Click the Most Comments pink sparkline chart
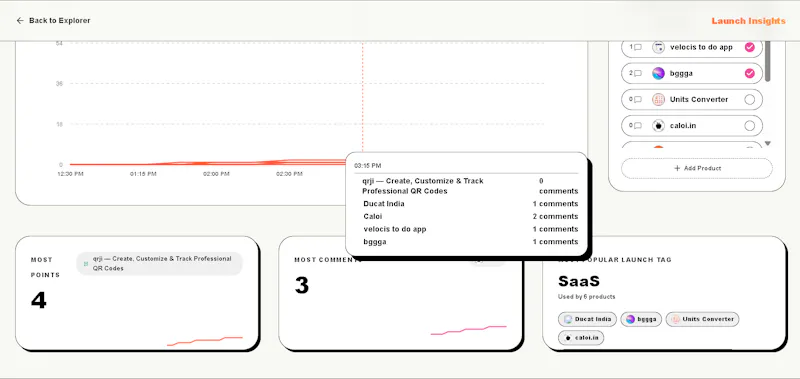Screen dimensions: 800x379 point(468,330)
